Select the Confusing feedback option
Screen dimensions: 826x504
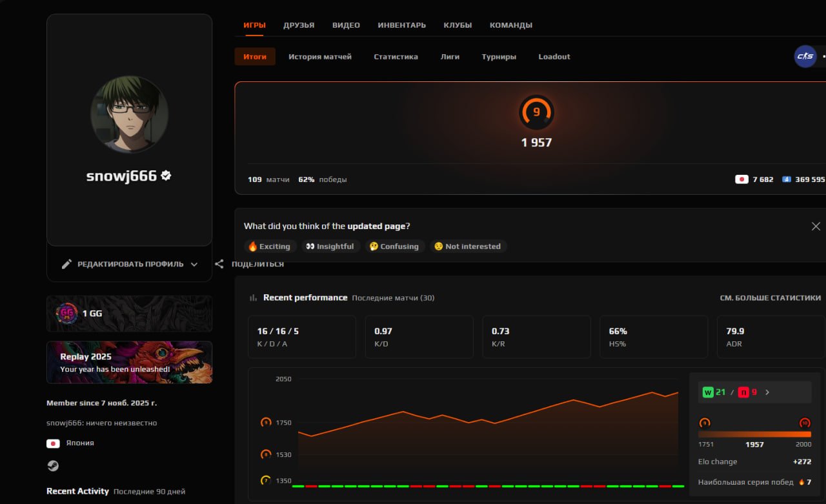pos(394,246)
